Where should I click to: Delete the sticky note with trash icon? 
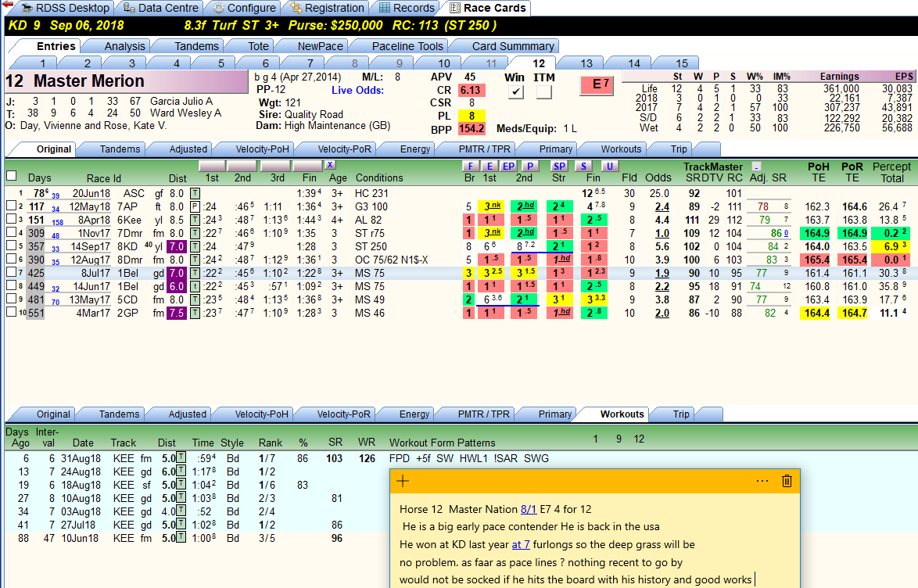tap(787, 482)
